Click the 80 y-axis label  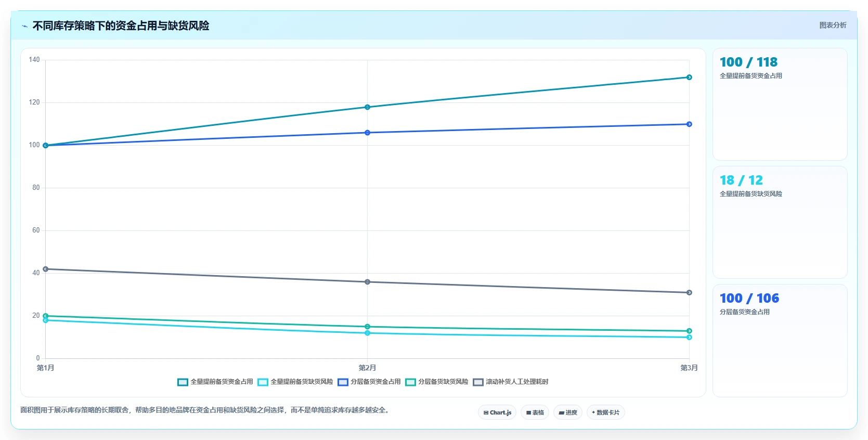point(36,188)
